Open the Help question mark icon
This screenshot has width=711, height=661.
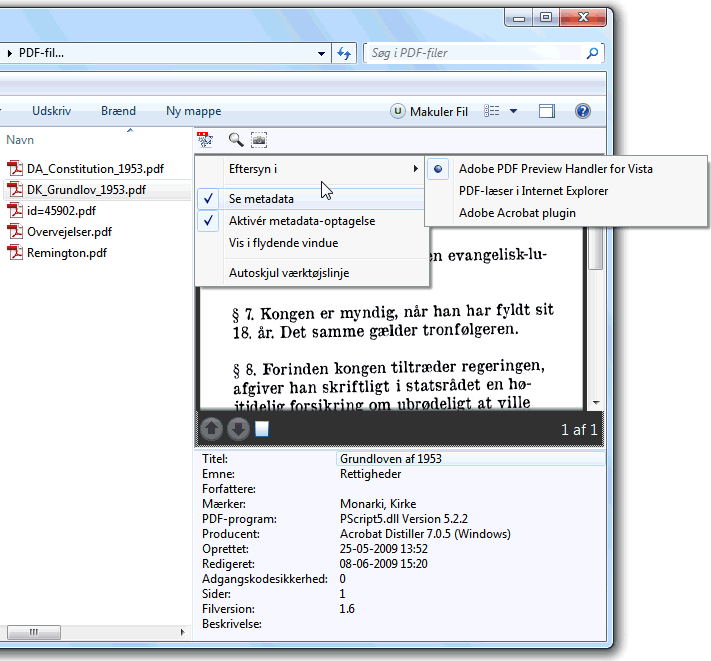coord(583,111)
